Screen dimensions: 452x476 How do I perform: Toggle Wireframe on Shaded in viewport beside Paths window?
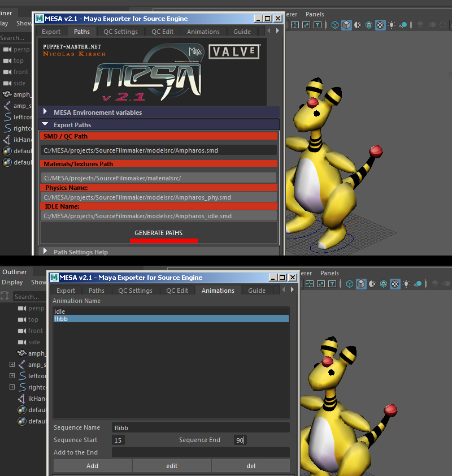pyautogui.click(x=369, y=25)
